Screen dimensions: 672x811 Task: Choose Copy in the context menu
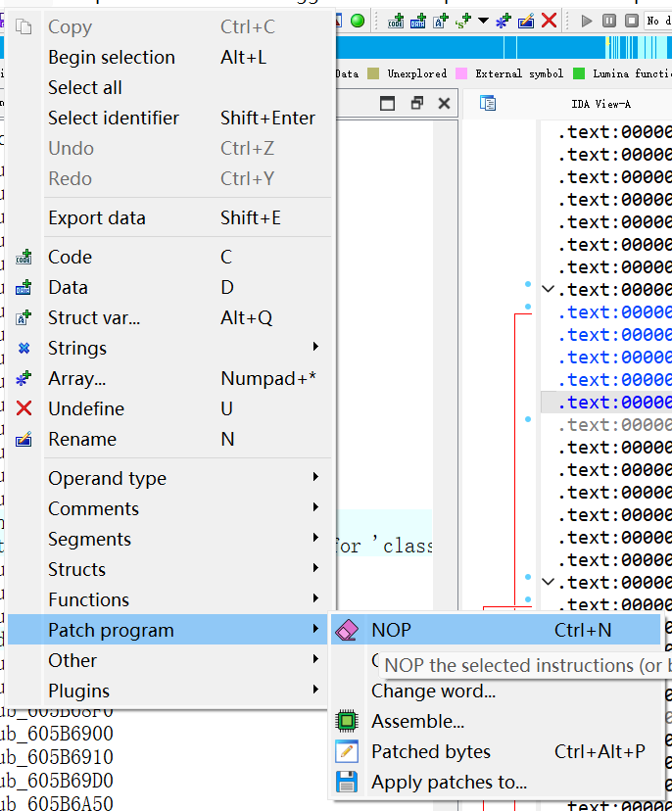pyautogui.click(x=169, y=26)
